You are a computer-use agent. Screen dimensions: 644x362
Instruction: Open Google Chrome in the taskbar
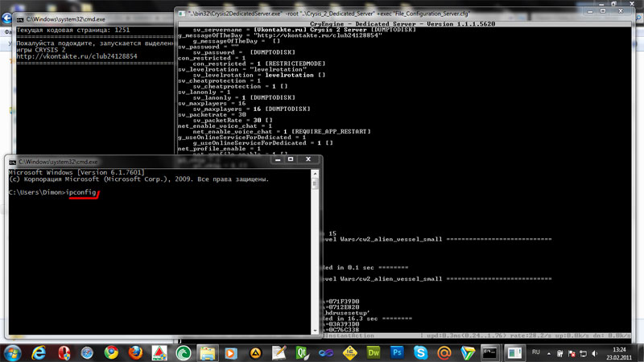(x=111, y=352)
